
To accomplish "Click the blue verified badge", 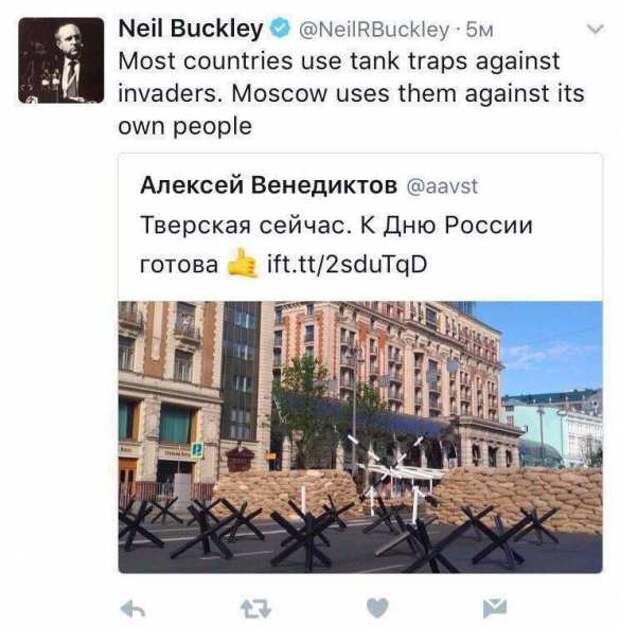I will (280, 28).
